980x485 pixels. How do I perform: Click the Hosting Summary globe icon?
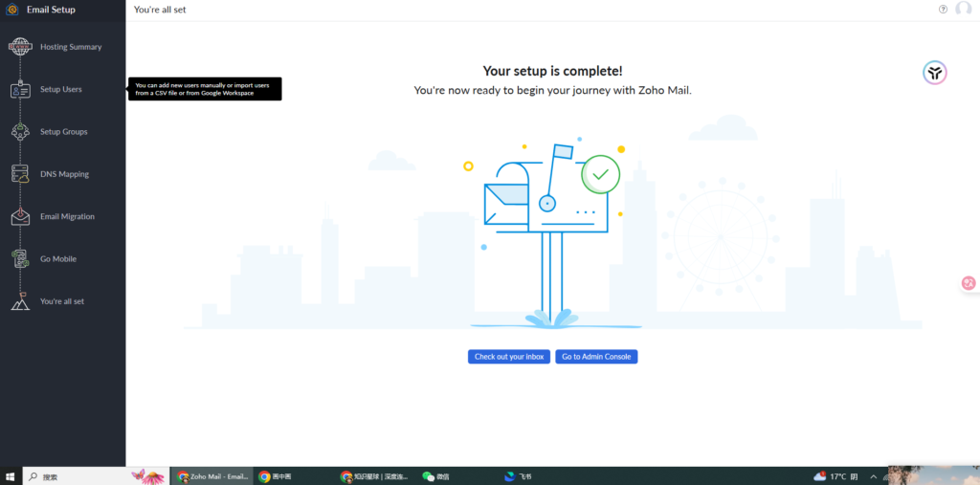(20, 47)
